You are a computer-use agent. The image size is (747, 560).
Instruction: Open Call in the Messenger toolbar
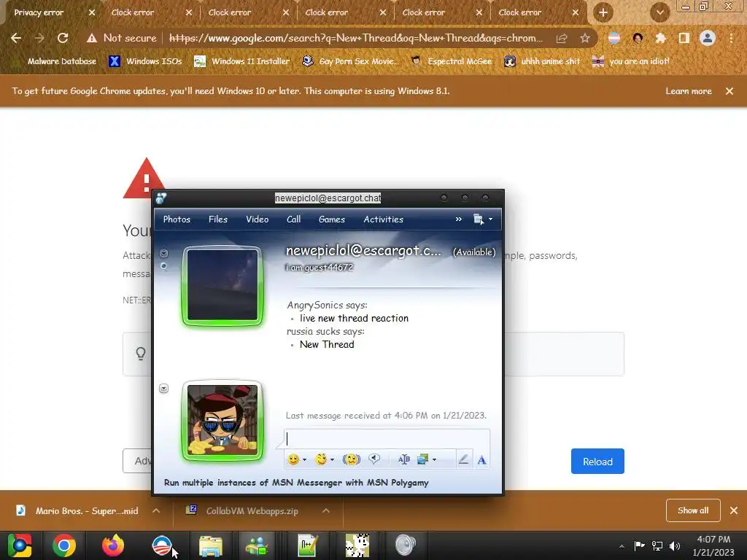[x=293, y=219]
